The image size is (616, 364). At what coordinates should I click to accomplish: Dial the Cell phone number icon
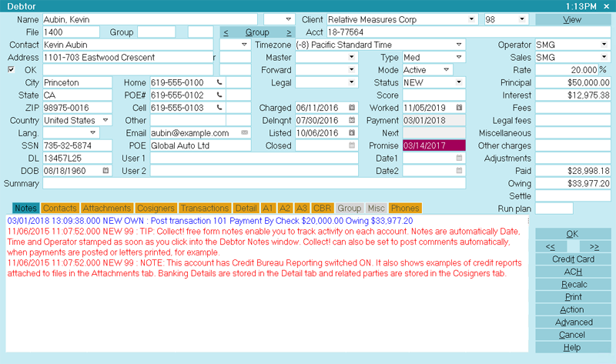coord(219,108)
